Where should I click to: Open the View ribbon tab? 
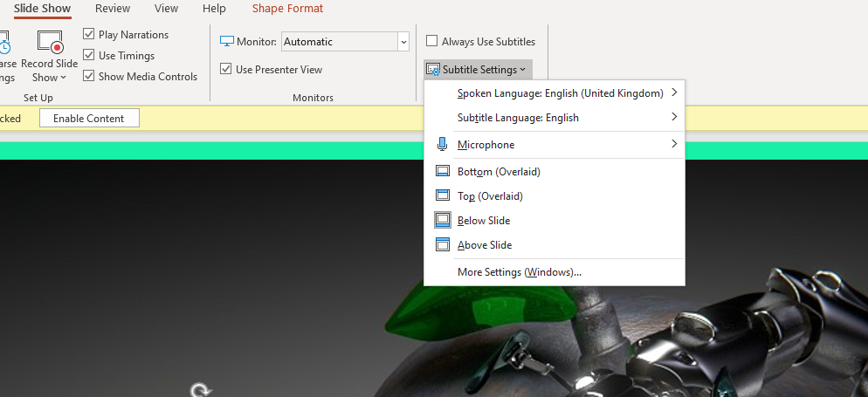point(167,9)
